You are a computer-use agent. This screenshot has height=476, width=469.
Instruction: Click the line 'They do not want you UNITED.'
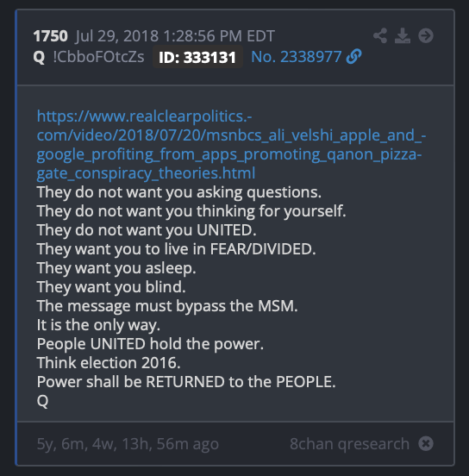click(147, 230)
